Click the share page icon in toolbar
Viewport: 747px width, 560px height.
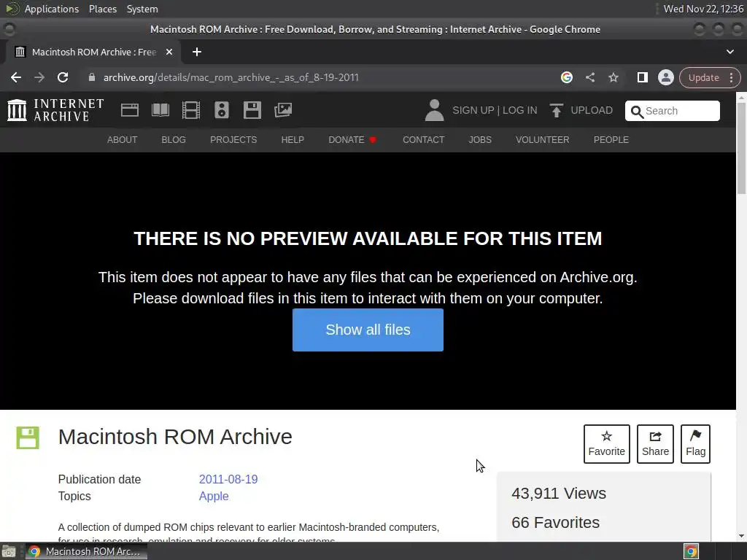coord(590,77)
